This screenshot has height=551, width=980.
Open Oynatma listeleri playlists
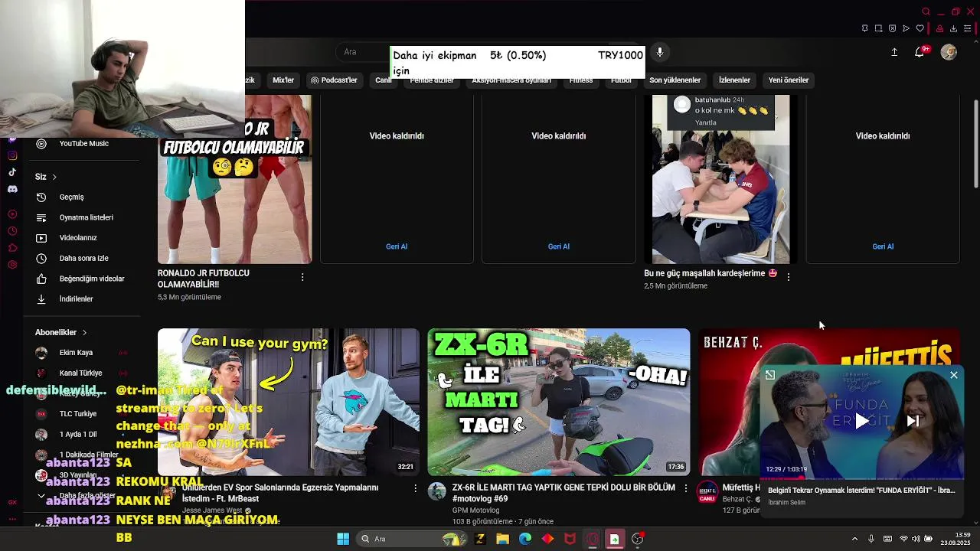[x=83, y=217]
